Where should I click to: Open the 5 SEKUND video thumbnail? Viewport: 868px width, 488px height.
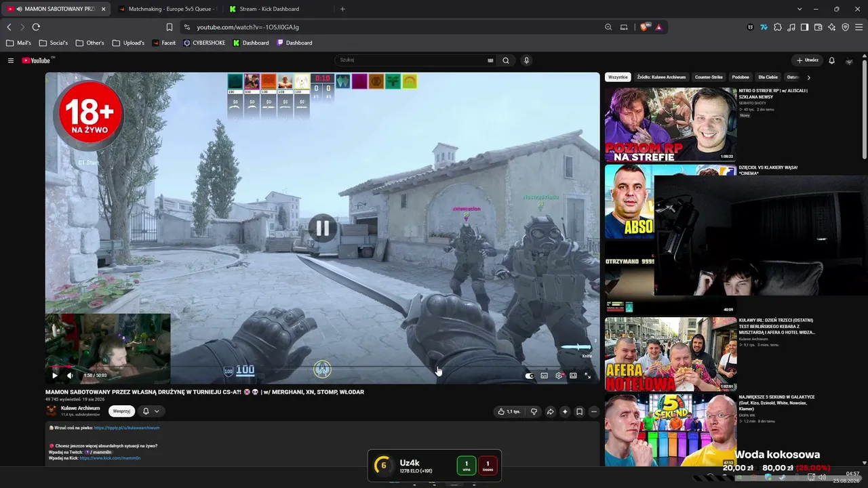click(671, 430)
